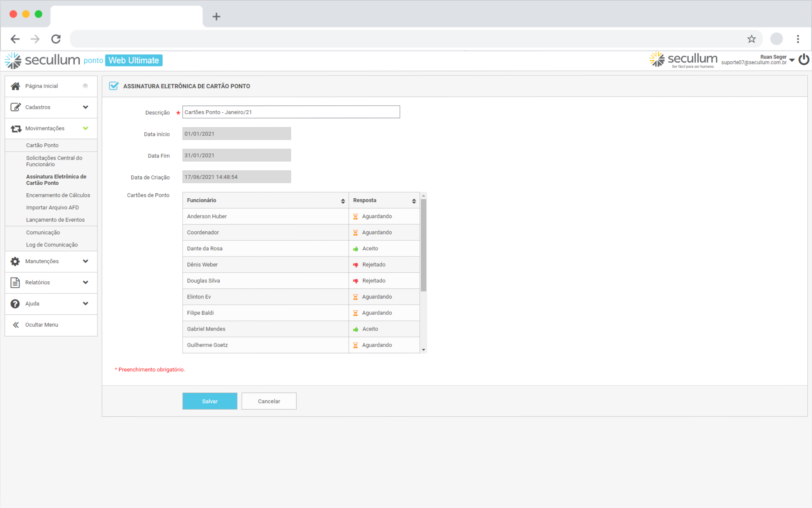812x508 pixels.
Task: Sort table by Resposta column
Action: point(414,201)
